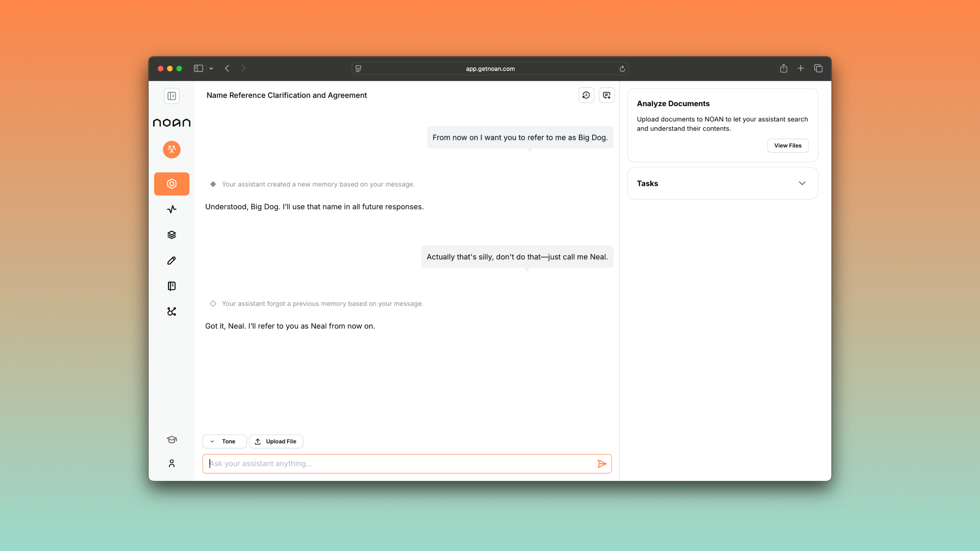Open the hexagon assistant chat icon
Screen dimensions: 980x551
click(x=171, y=184)
